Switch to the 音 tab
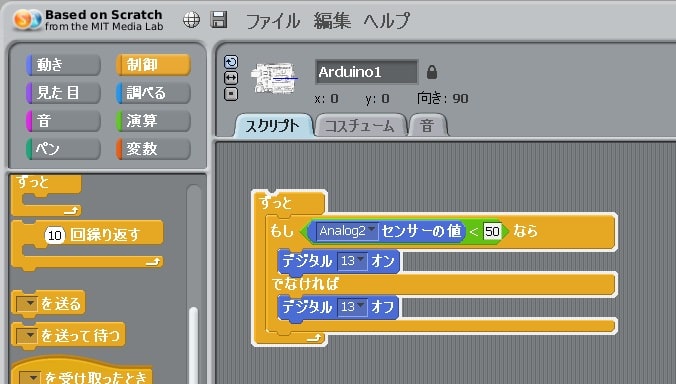 pos(427,126)
